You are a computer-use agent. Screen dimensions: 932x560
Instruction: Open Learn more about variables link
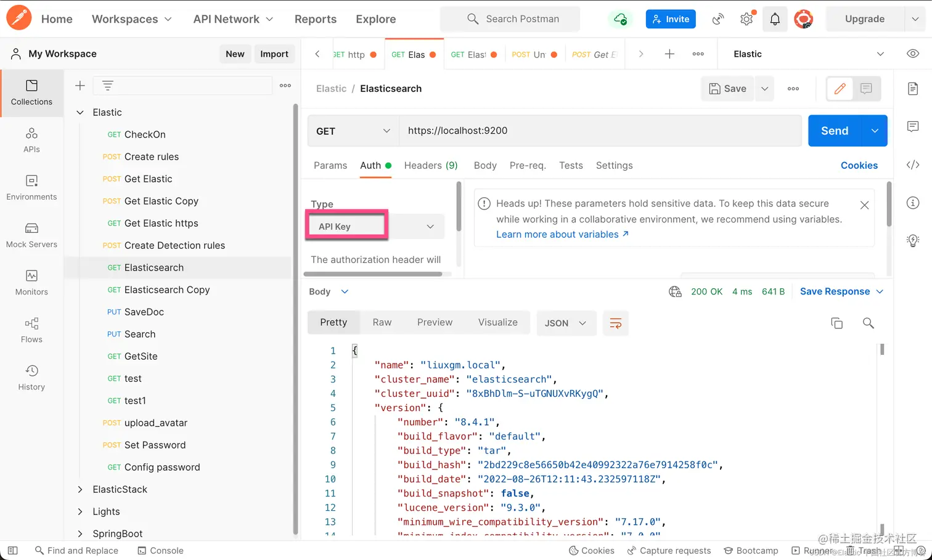click(562, 234)
